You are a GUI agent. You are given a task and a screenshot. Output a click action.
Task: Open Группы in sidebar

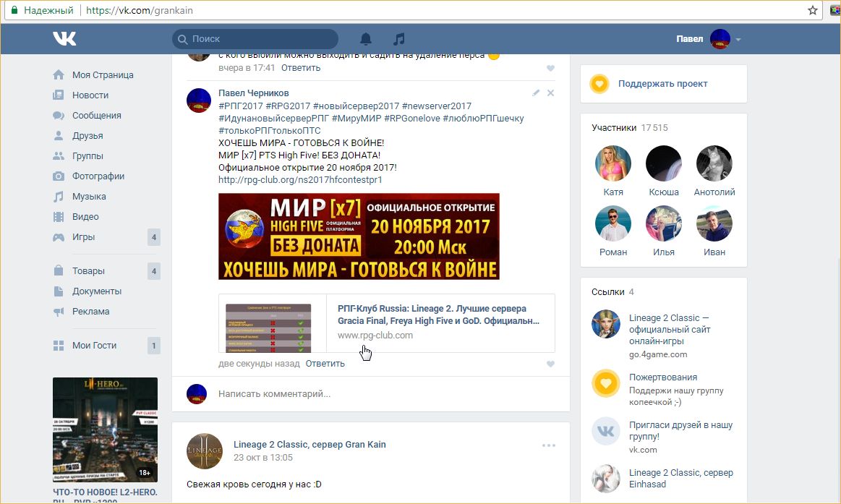pyautogui.click(x=87, y=156)
